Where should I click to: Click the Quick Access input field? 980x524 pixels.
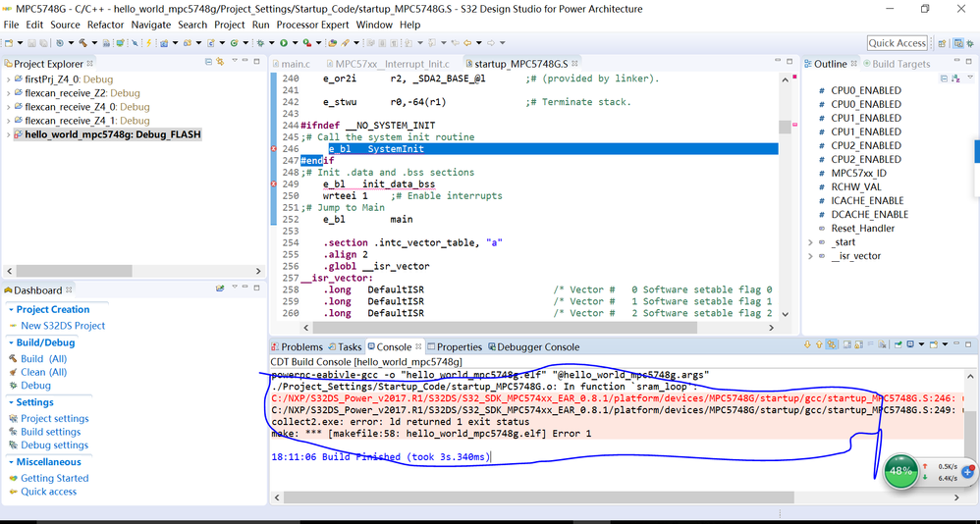click(897, 43)
